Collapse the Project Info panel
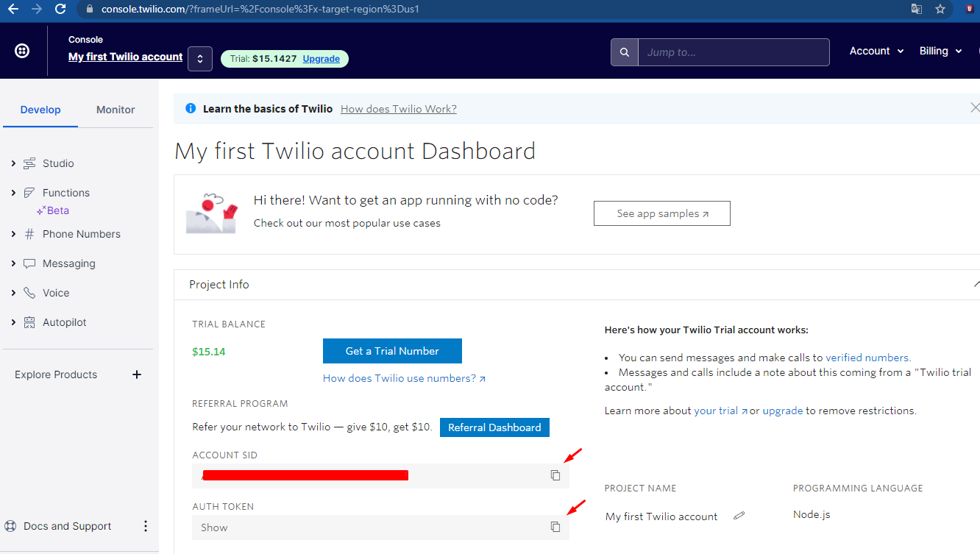This screenshot has height=554, width=980. tap(976, 284)
